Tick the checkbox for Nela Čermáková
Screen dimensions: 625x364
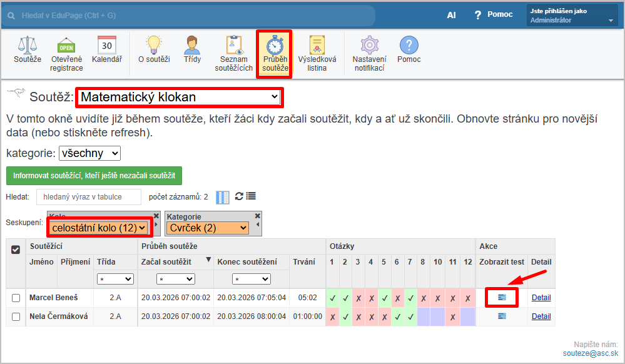[16, 317]
